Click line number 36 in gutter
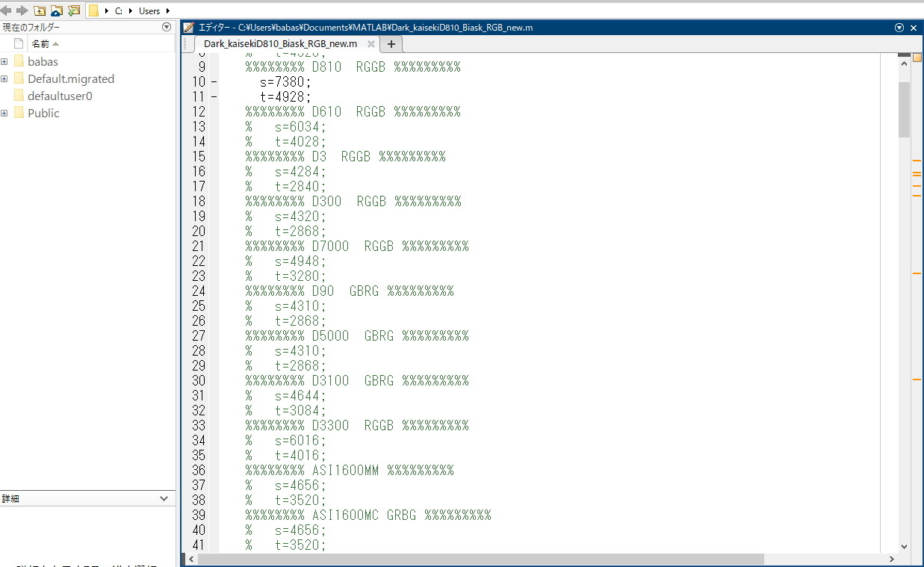The image size is (924, 567). [199, 471]
